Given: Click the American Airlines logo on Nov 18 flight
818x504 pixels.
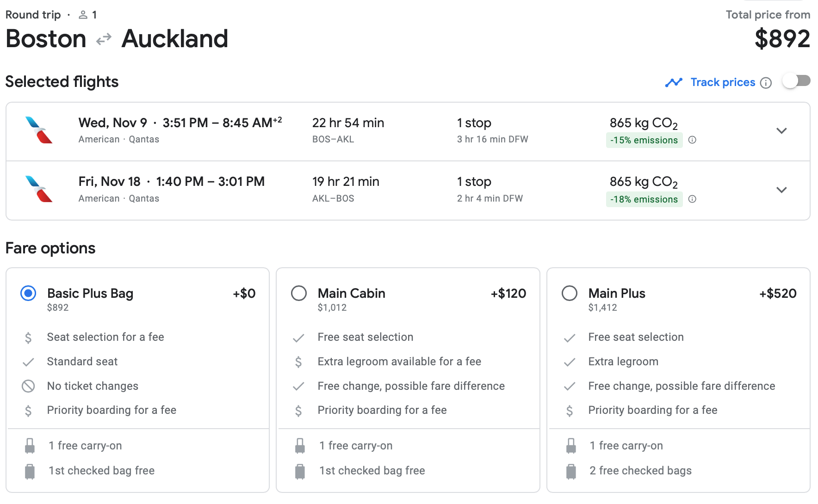Looking at the screenshot, I should tap(39, 189).
